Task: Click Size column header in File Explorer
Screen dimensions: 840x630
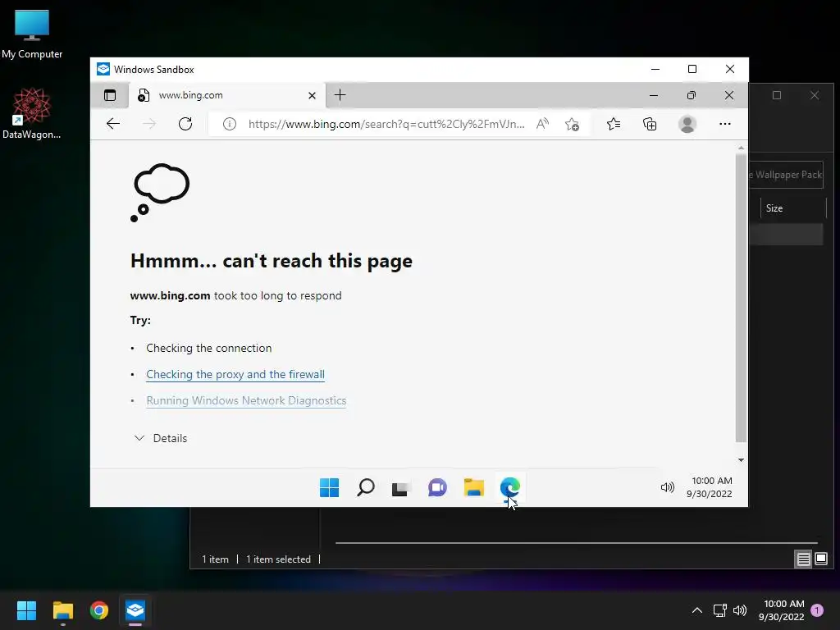Action: pos(793,208)
